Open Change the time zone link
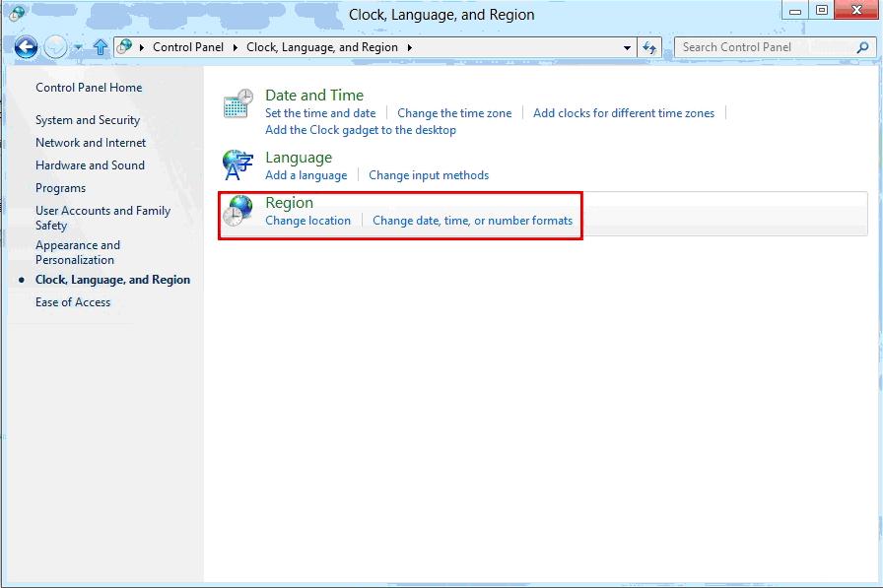Viewport: 883px width, 588px height. pos(454,113)
